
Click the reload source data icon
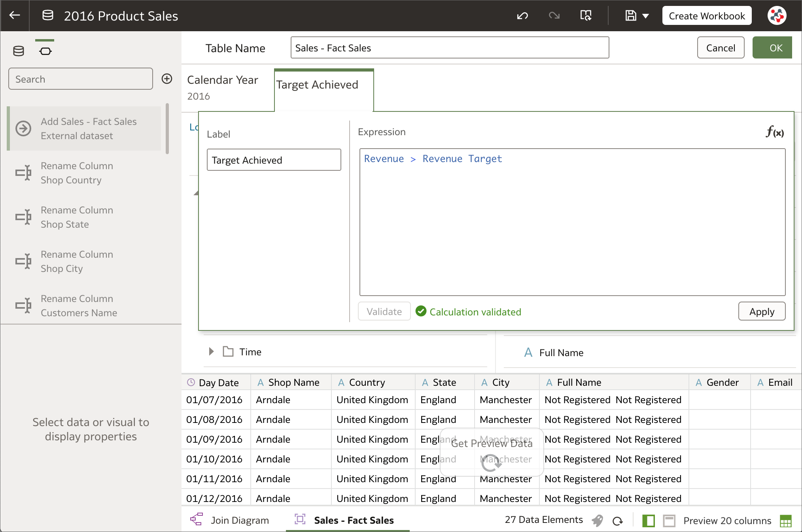tap(586, 16)
